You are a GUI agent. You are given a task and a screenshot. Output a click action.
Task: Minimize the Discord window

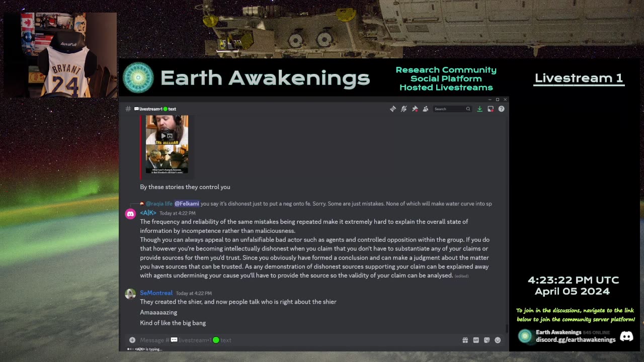click(x=490, y=100)
